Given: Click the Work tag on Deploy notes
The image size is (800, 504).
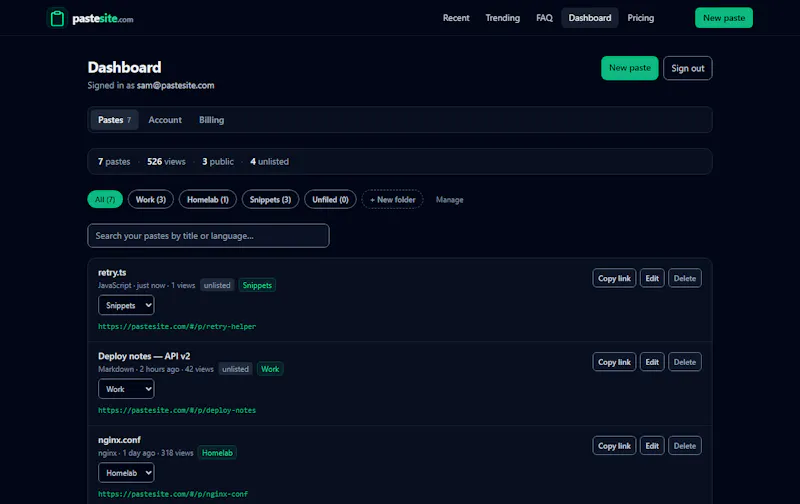Looking at the screenshot, I should coord(270,369).
